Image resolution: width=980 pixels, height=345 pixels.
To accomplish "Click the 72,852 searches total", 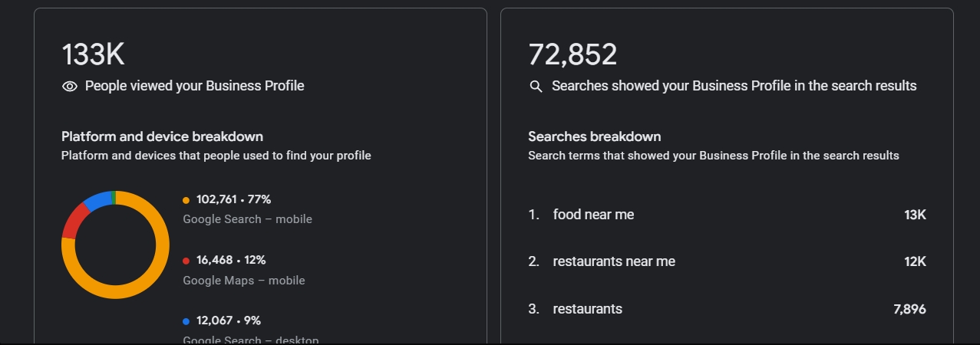I will click(x=572, y=55).
